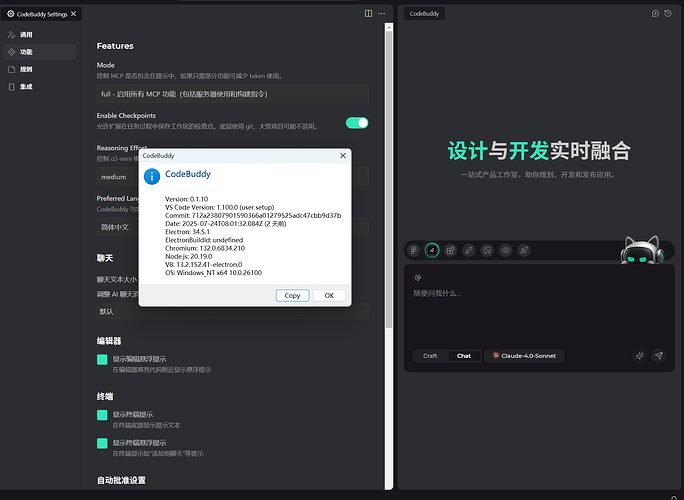Switch to Chat mode
The width and height of the screenshot is (684, 500).
(x=464, y=356)
